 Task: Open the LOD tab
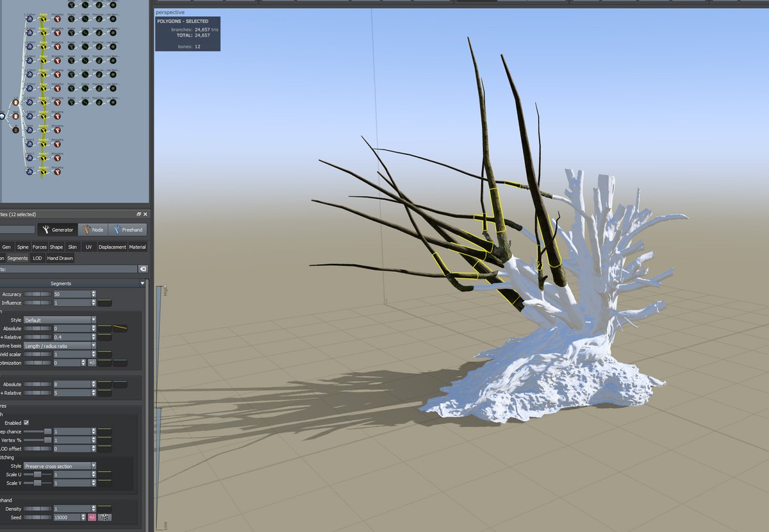tap(38, 258)
